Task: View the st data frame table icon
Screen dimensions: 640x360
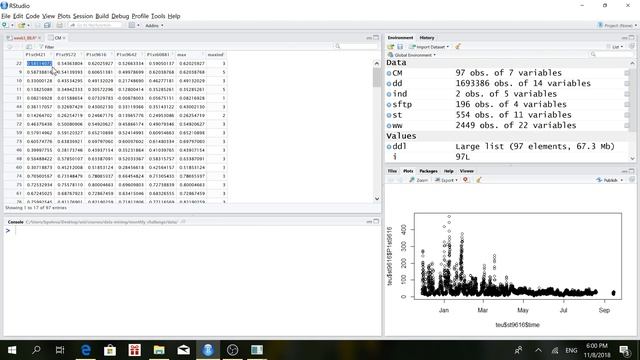Action: (627, 115)
